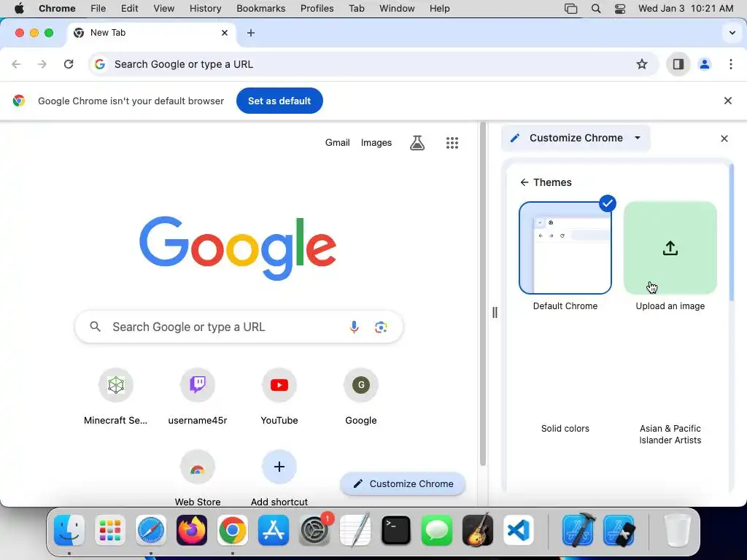The height and width of the screenshot is (560, 747).
Task: Start voice search with the microphone icon
Action: [354, 327]
